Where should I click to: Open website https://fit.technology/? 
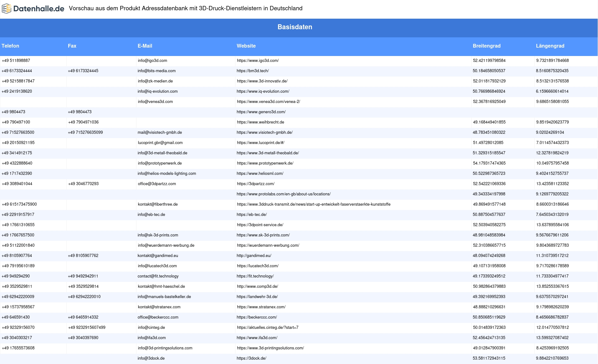[x=255, y=276]
